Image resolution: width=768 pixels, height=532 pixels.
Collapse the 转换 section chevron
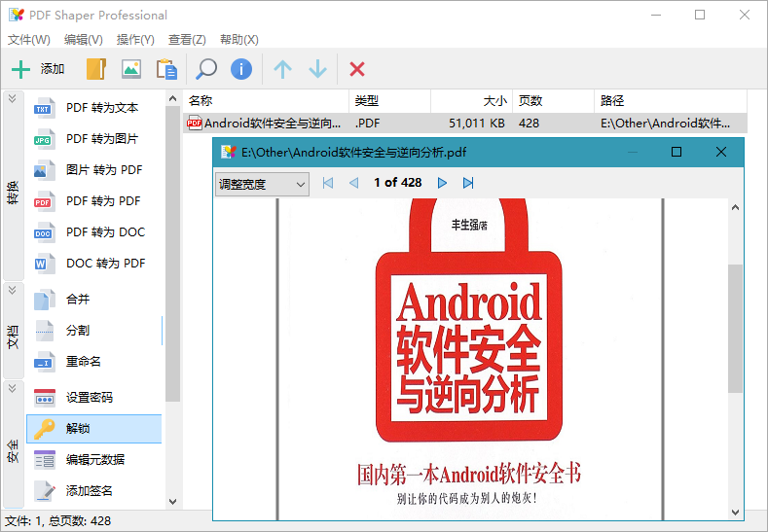pyautogui.click(x=13, y=99)
